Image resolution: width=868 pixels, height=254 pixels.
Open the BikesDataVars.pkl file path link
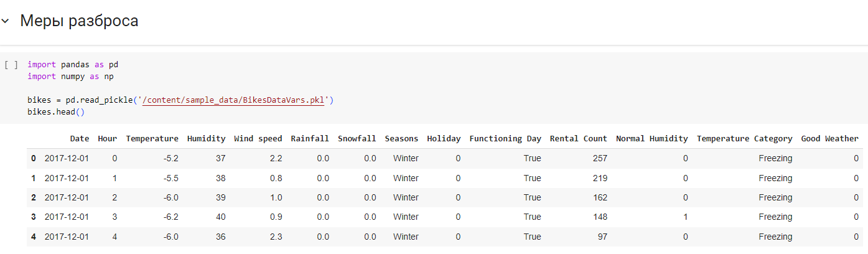[233, 100]
